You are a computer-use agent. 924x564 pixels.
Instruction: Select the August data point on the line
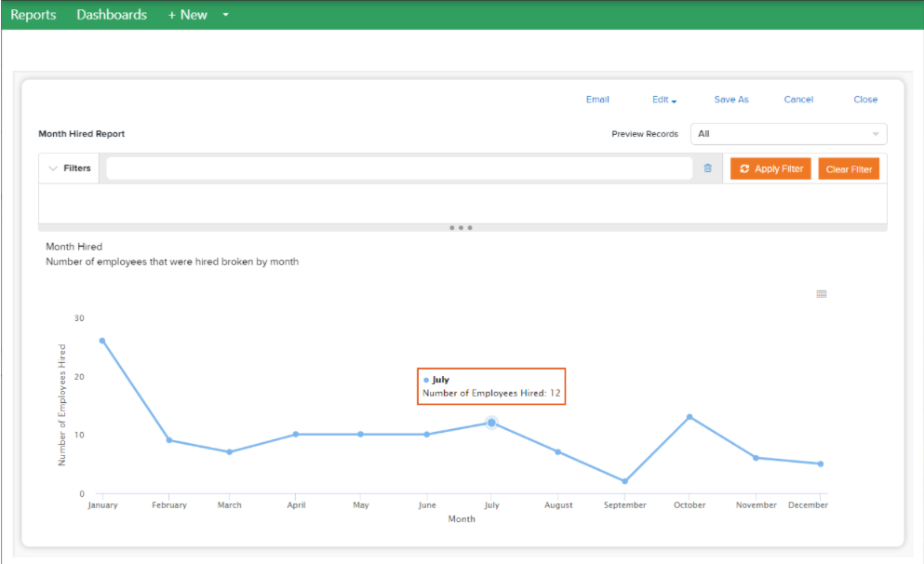pos(558,452)
